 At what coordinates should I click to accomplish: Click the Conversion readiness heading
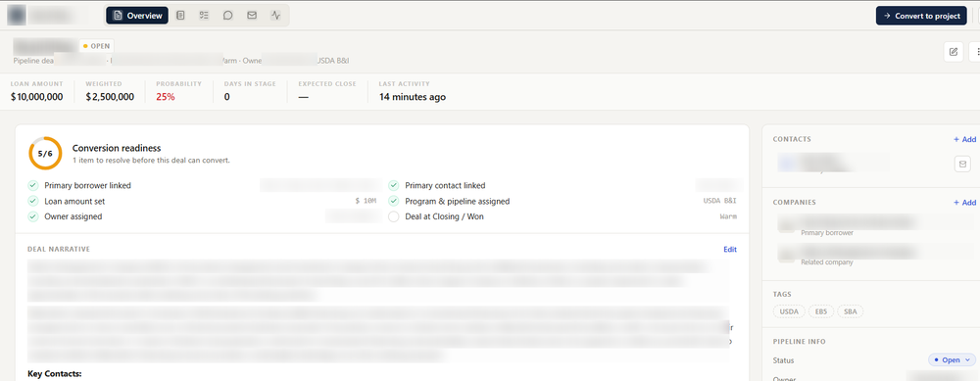pyautogui.click(x=117, y=148)
